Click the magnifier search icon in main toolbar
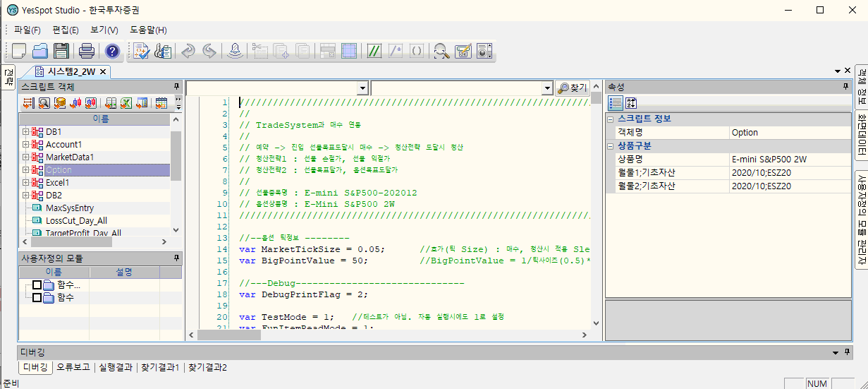Image resolution: width=868 pixels, height=389 pixels. pos(441,51)
